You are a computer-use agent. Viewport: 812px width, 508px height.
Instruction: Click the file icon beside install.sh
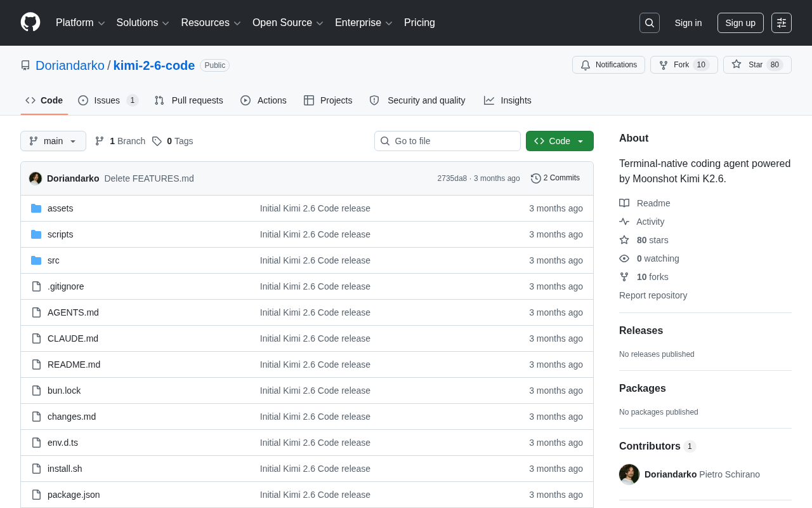click(36, 469)
